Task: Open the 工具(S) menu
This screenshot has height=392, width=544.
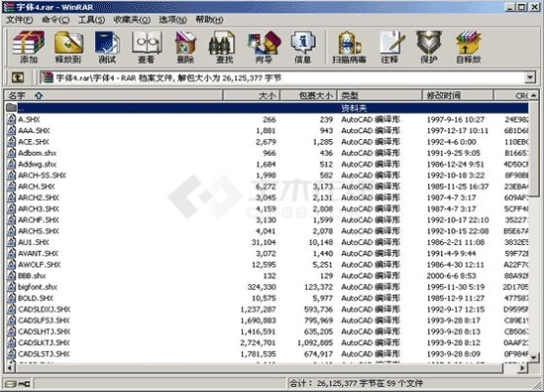Action: (91, 20)
